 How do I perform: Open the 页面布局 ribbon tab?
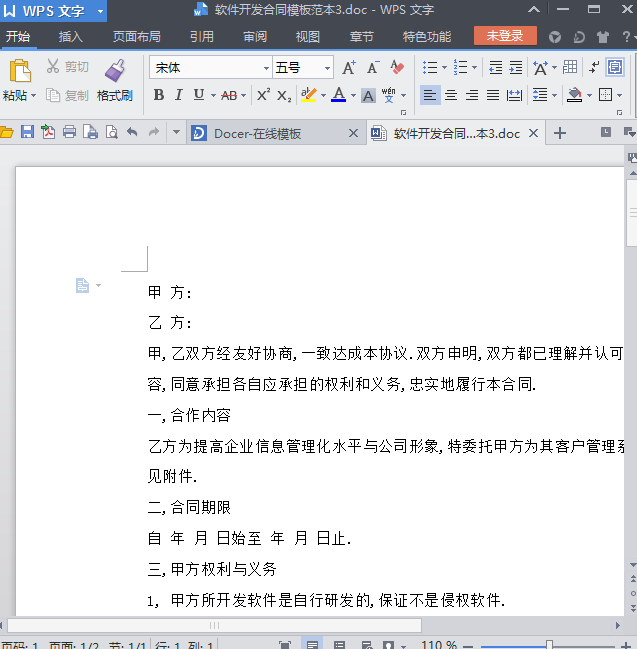click(x=137, y=37)
